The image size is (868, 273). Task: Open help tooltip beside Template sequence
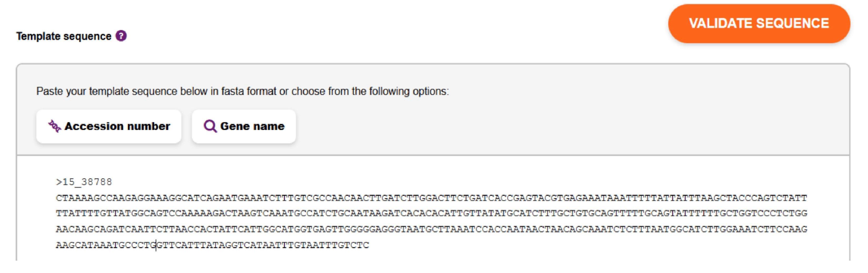[121, 36]
